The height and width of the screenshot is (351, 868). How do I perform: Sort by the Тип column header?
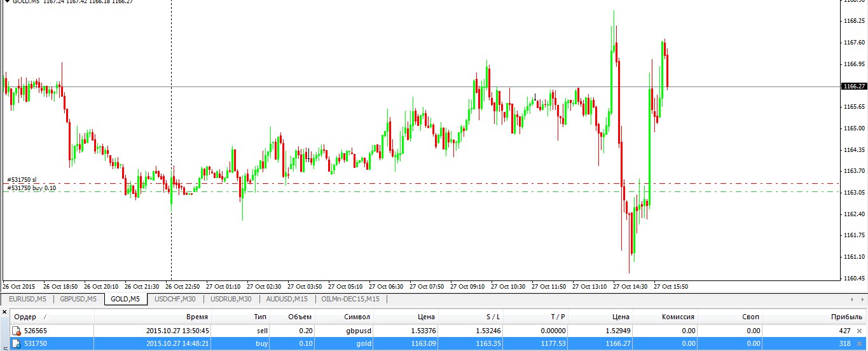pos(240,317)
